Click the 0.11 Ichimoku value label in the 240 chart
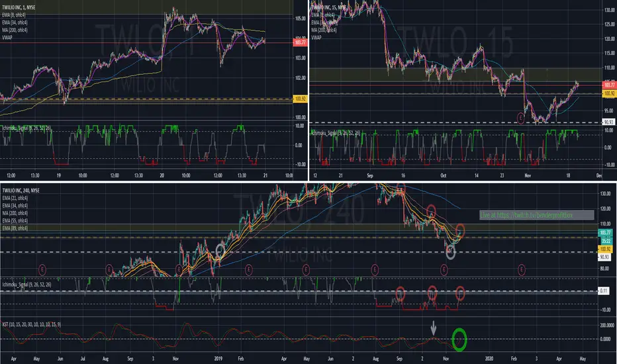Image resolution: width=617 pixels, height=364 pixels. (x=603, y=291)
